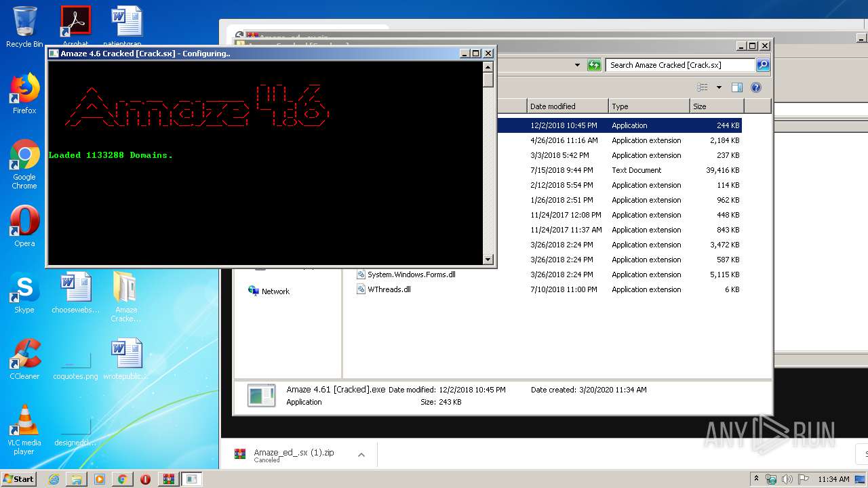868x488 pixels.
Task: Click the search magnifier icon in Explorer
Action: pyautogui.click(x=763, y=65)
